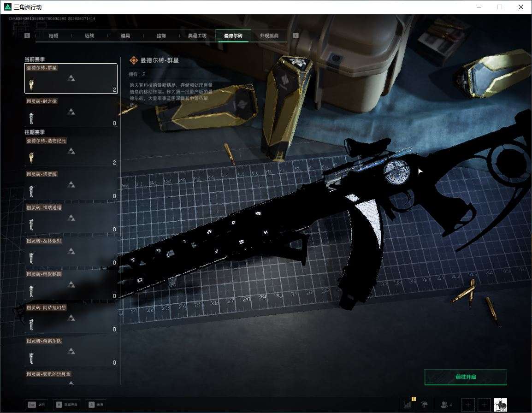Select the 图灵砖-丛林派对 list entry
The image size is (532, 413).
point(71,251)
